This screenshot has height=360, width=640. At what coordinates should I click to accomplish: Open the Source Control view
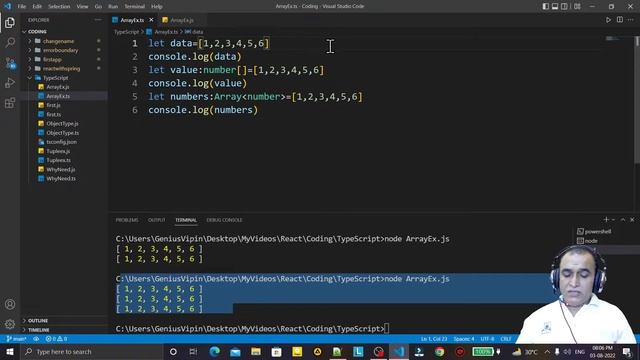point(10,63)
